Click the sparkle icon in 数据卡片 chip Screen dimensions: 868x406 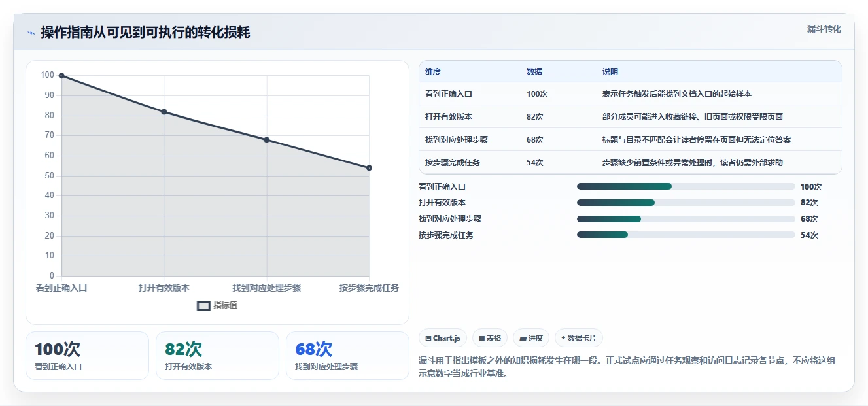[563, 338]
